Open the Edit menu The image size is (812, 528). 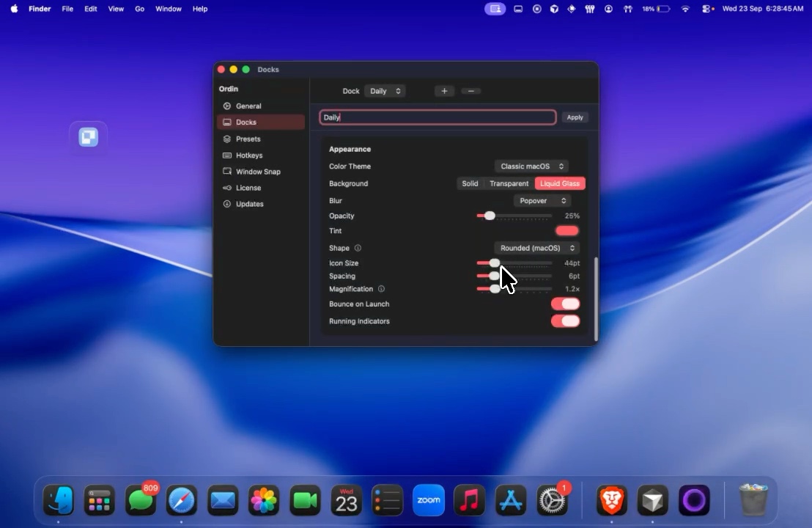click(x=91, y=9)
